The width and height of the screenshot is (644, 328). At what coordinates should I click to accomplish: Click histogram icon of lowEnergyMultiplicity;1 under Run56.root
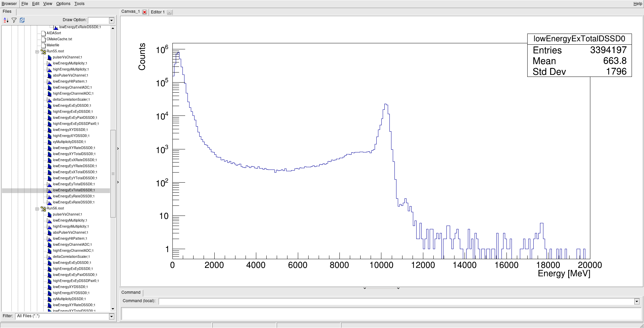(x=49, y=221)
